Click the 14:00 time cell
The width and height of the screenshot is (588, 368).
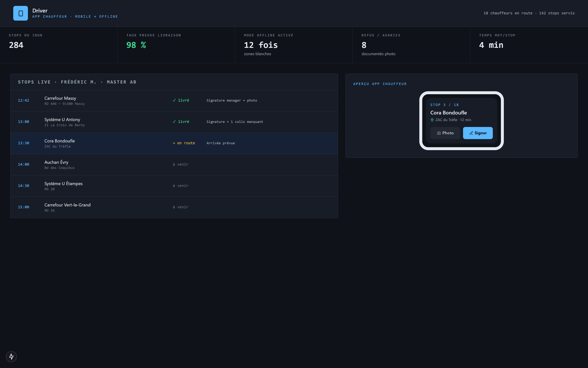click(24, 164)
